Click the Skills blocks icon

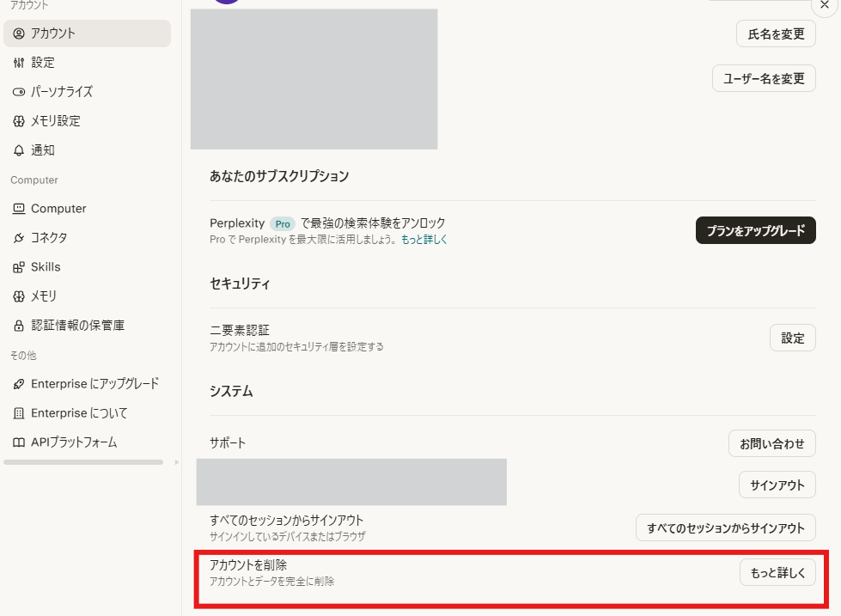point(19,267)
